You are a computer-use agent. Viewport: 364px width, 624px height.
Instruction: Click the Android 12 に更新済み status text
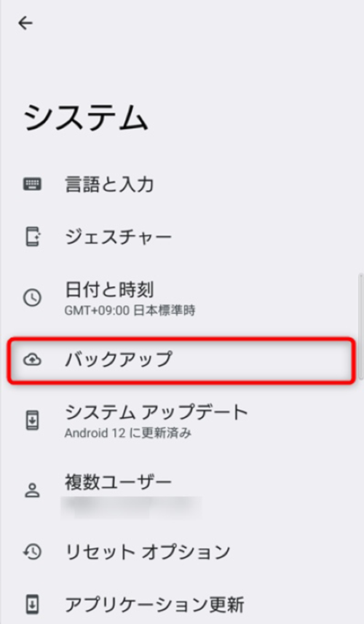point(128,433)
